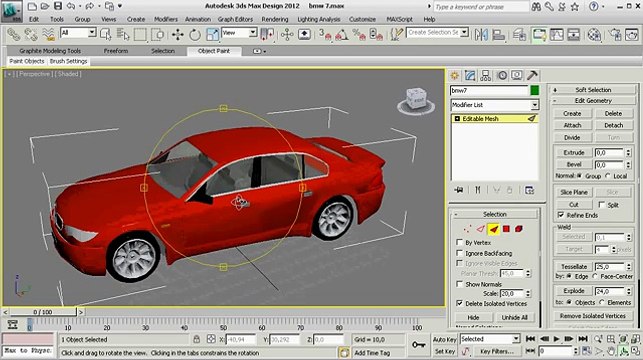Open the Hierarchy command panel tab
Image resolution: width=643 pixels, height=360 pixels.
(486, 75)
